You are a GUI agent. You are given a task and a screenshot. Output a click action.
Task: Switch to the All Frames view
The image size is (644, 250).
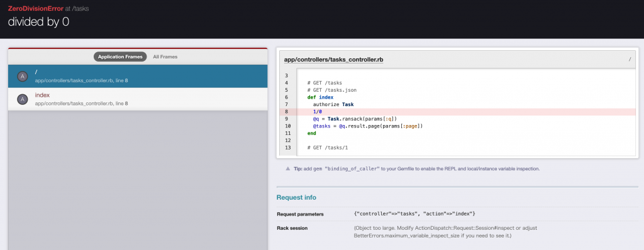click(165, 57)
